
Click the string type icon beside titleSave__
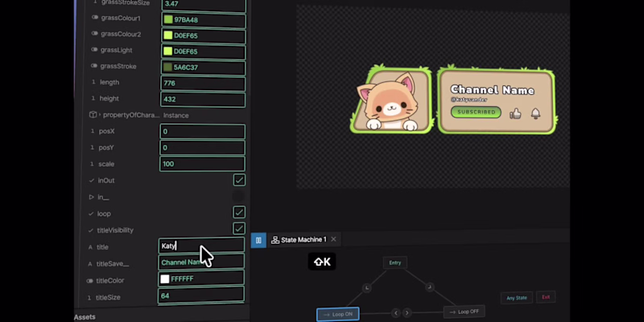(x=90, y=264)
